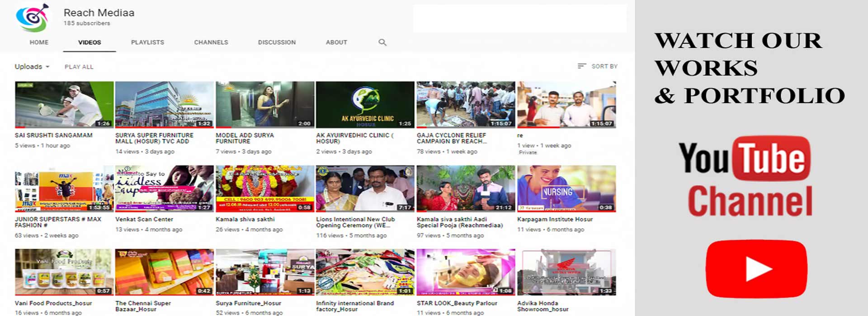The height and width of the screenshot is (316, 868).
Task: Open the Sai Srushti Sangamam video thumbnail
Action: (x=64, y=105)
